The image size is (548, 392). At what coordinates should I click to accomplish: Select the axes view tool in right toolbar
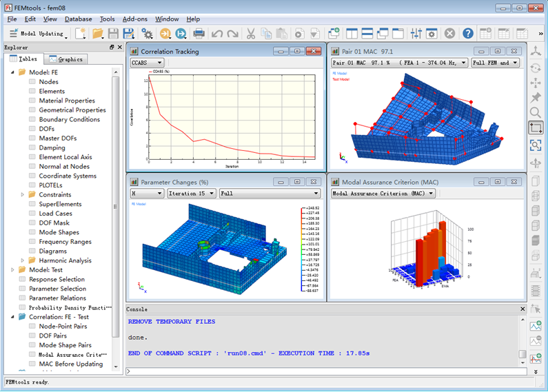pyautogui.click(x=536, y=52)
